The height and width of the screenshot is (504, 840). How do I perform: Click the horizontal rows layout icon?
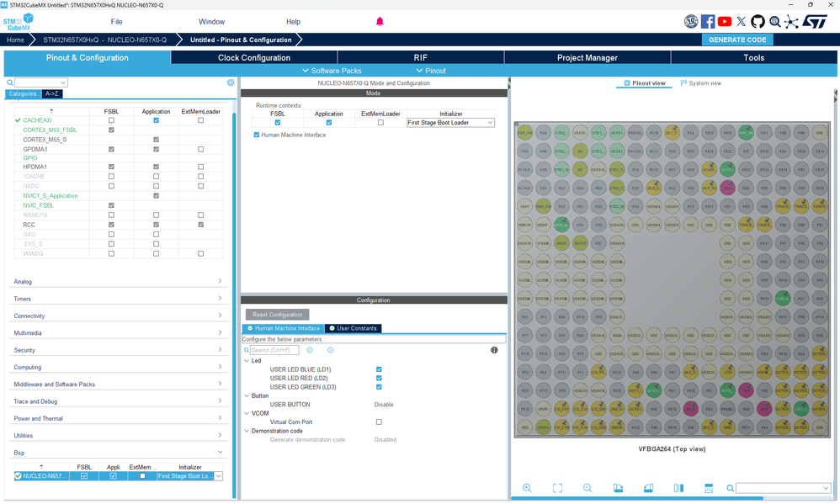coord(709,488)
